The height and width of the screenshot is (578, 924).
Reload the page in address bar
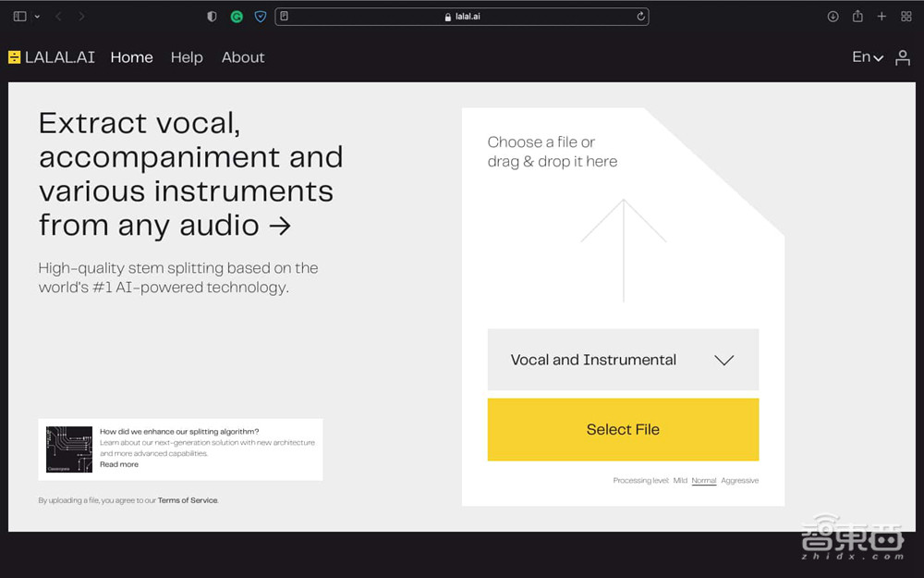[640, 17]
